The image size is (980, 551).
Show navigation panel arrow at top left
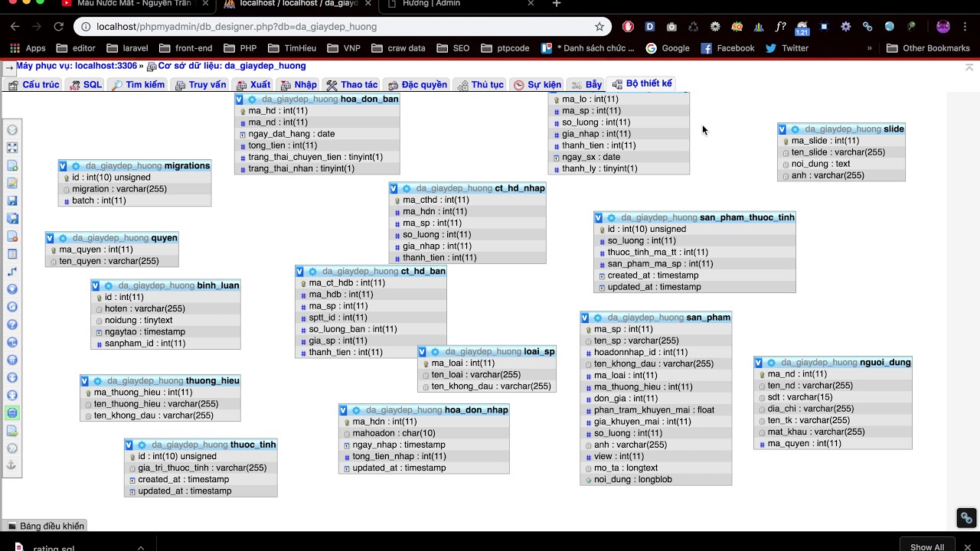(8, 69)
